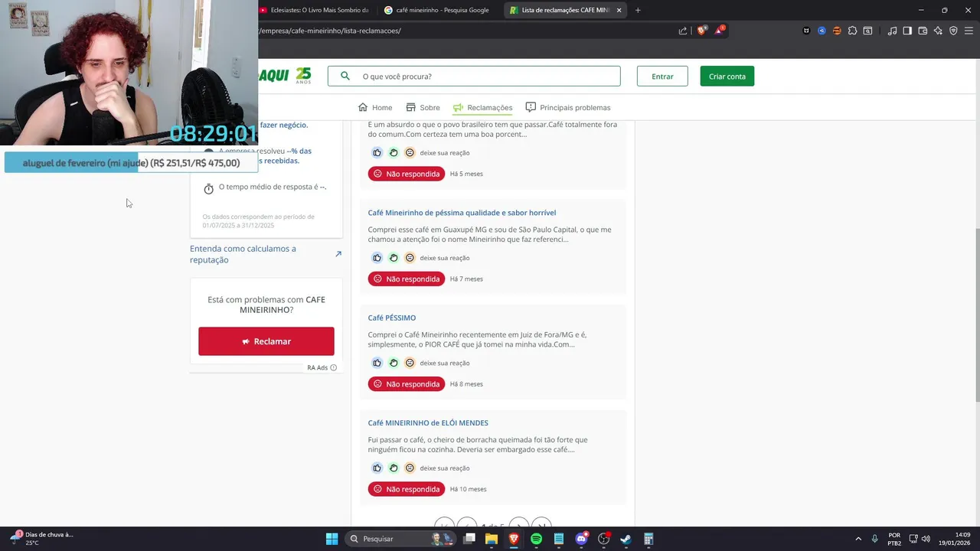Open Discord from the taskbar
Image resolution: width=980 pixels, height=551 pixels.
(x=581, y=539)
